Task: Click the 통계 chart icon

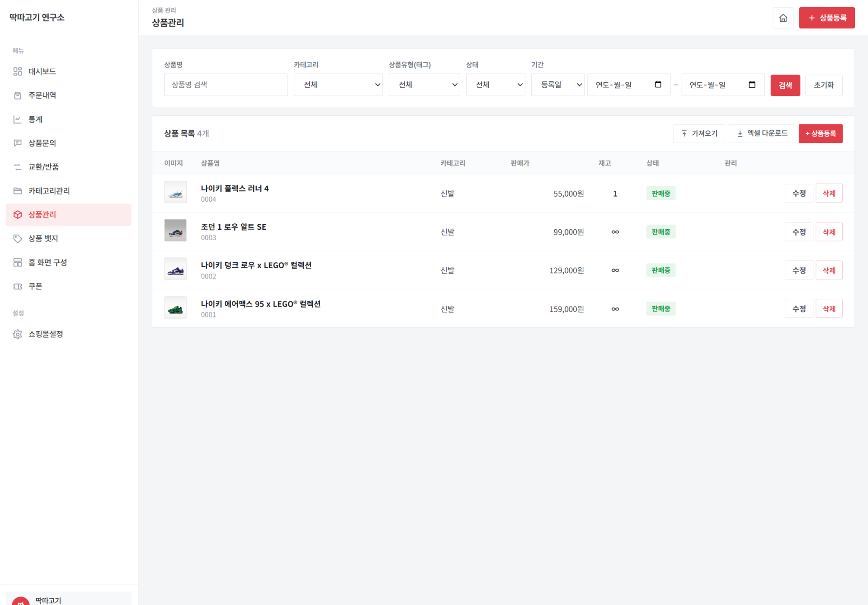Action: point(18,119)
